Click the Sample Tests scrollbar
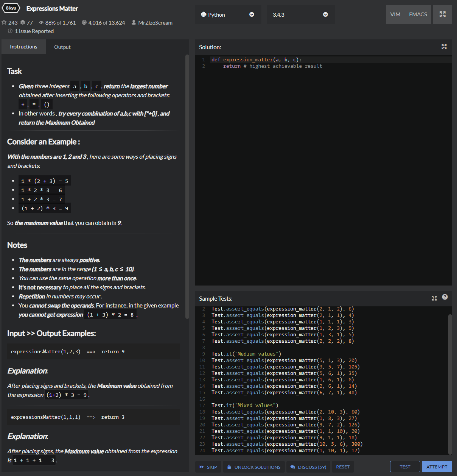 (450, 384)
